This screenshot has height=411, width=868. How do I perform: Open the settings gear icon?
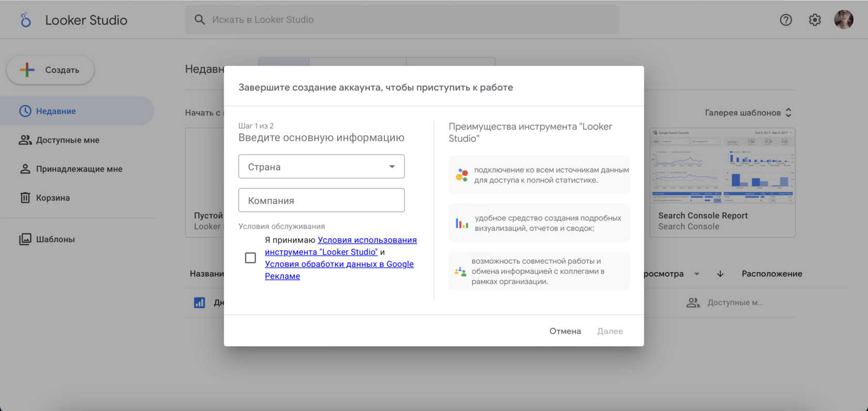(815, 20)
